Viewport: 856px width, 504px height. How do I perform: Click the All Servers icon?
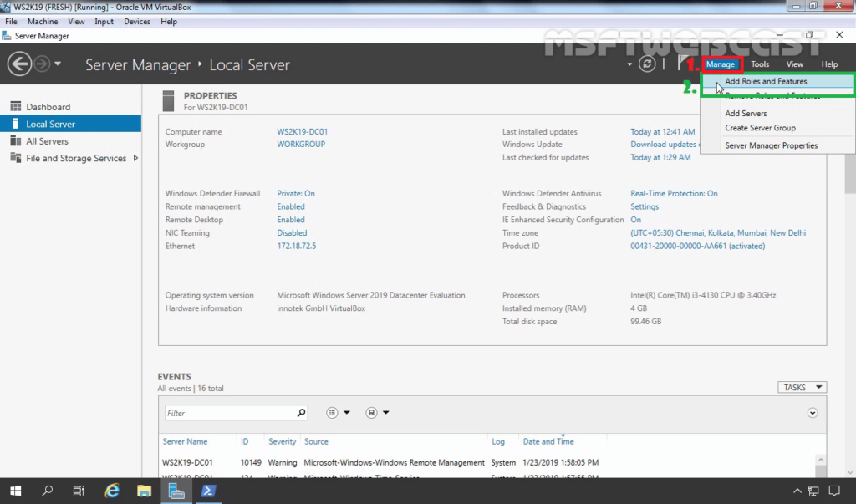[15, 141]
